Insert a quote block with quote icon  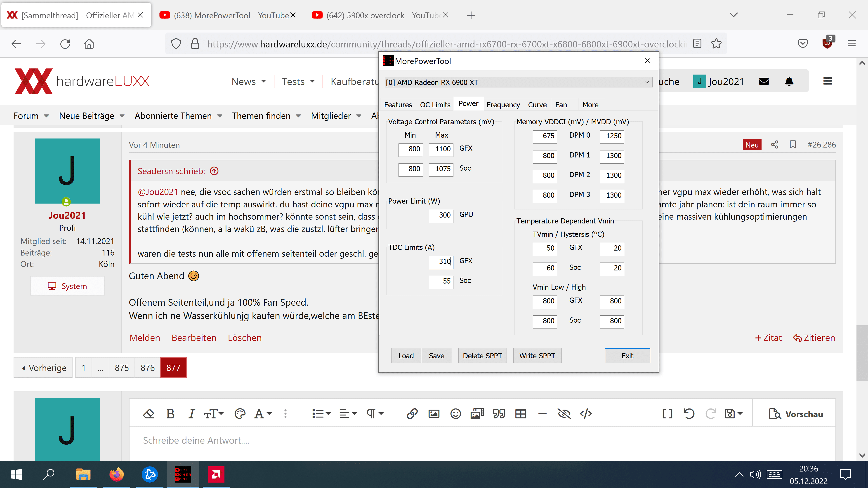499,414
